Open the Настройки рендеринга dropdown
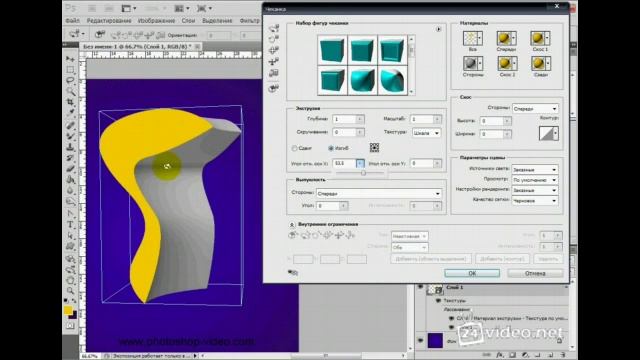640x360 pixels. pos(535,190)
